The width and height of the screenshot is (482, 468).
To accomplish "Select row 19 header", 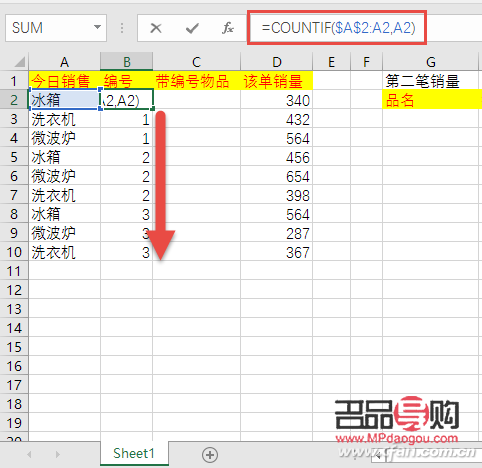I will tap(14, 423).
